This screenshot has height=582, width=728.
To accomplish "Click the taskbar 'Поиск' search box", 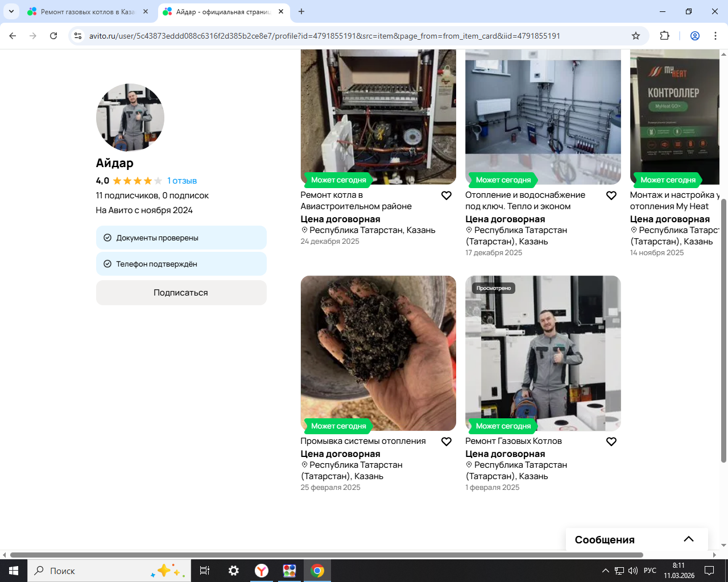I will pos(108,571).
